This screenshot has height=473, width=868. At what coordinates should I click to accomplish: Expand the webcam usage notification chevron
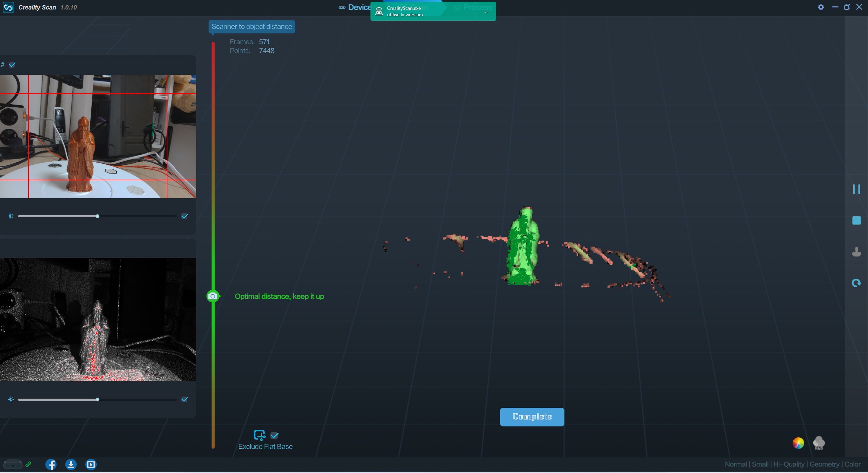point(486,12)
